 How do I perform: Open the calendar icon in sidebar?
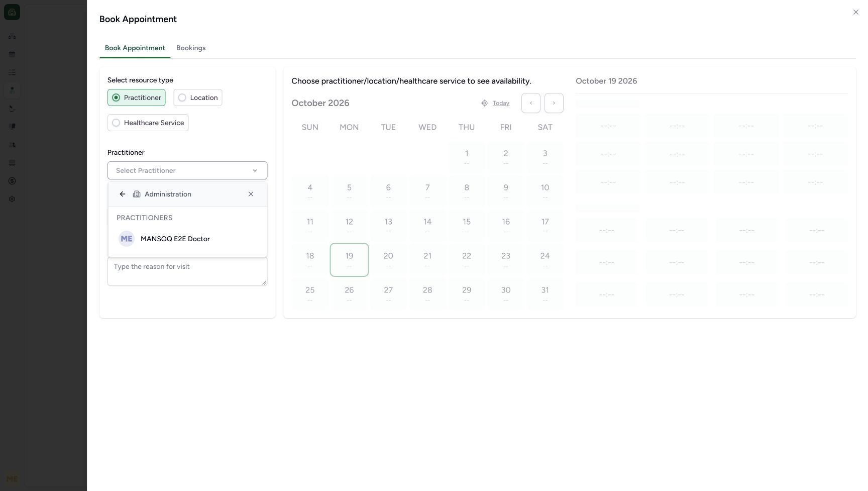(x=12, y=54)
